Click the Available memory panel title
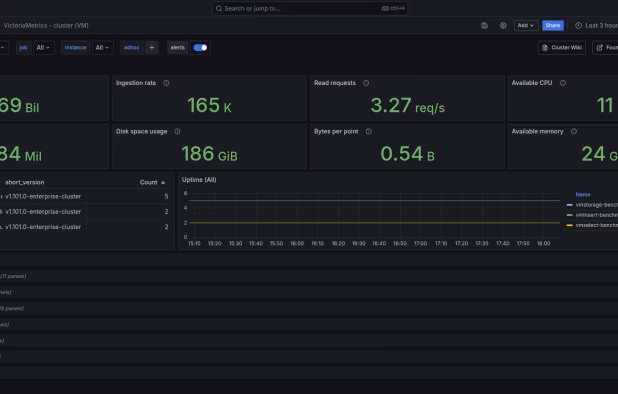The height and width of the screenshot is (394, 618). pyautogui.click(x=537, y=132)
